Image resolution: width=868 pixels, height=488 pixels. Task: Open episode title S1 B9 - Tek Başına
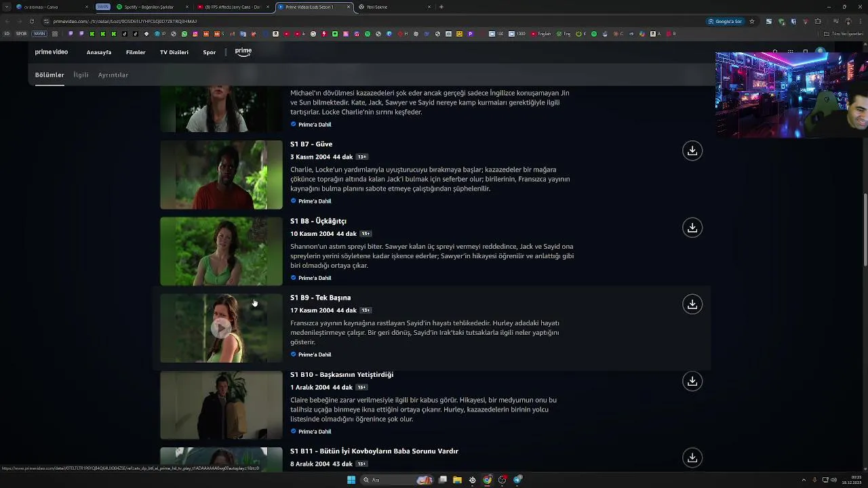pyautogui.click(x=320, y=298)
